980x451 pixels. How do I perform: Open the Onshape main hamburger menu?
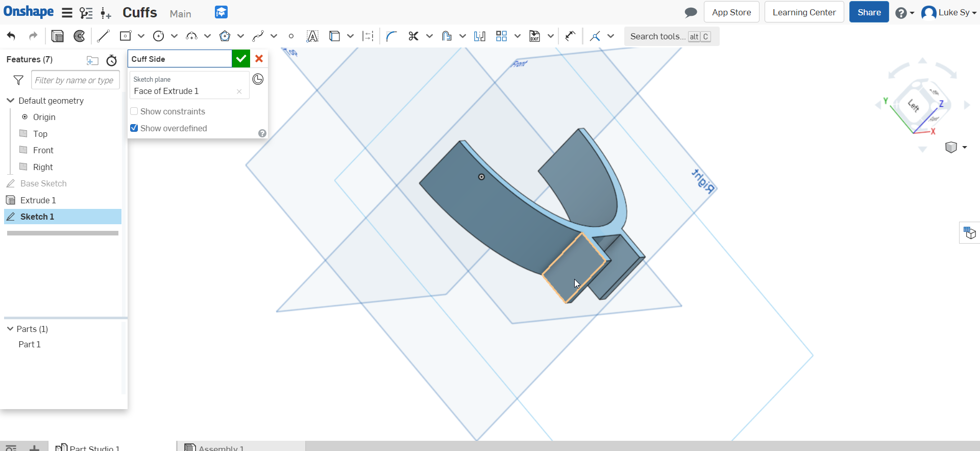[x=67, y=13]
